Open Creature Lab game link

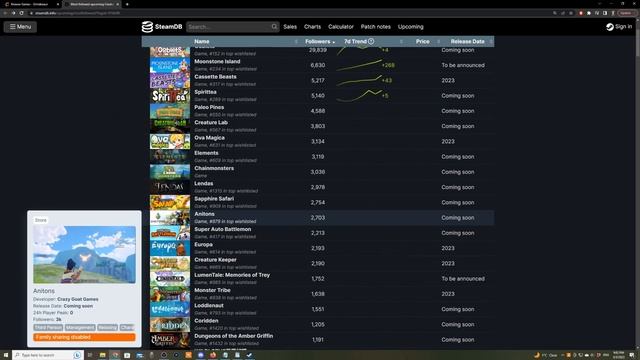[x=211, y=122]
